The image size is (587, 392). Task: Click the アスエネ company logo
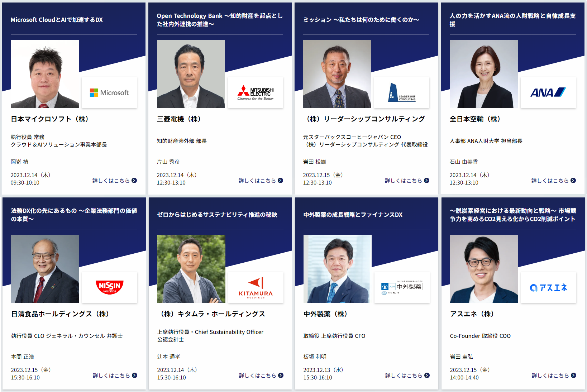549,288
